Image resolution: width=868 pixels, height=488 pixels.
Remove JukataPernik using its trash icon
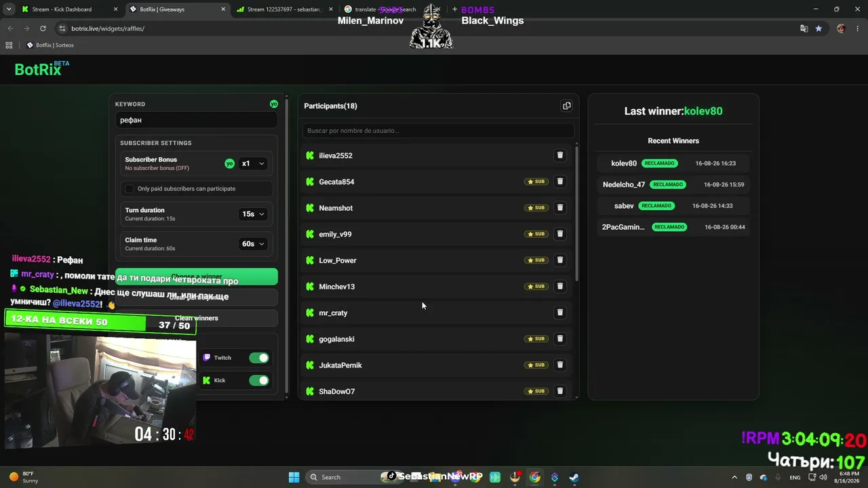point(560,365)
